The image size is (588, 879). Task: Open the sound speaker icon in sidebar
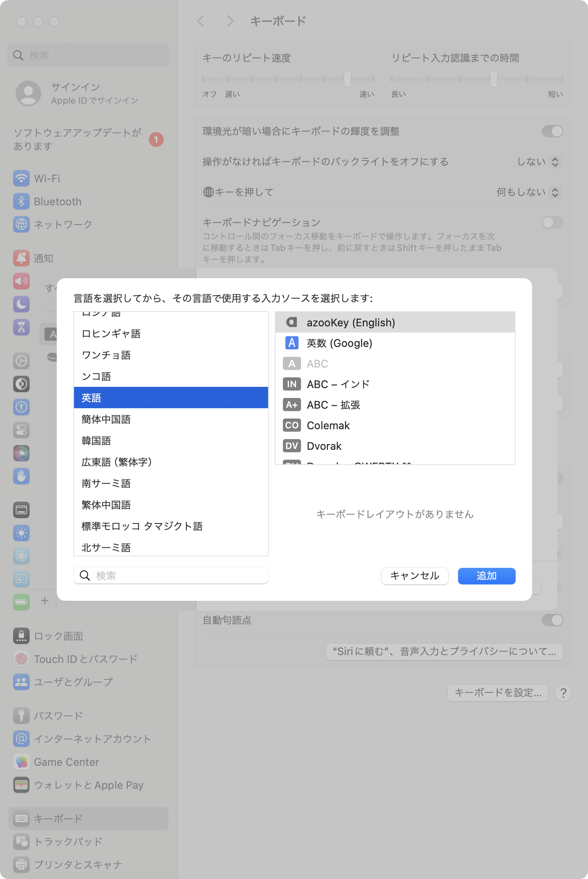tap(21, 281)
